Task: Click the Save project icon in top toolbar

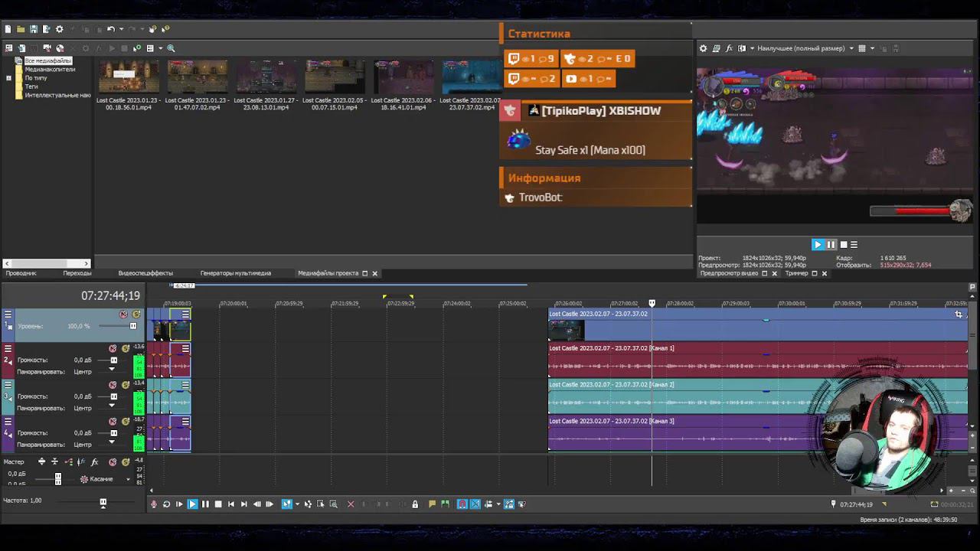Action: [34, 29]
